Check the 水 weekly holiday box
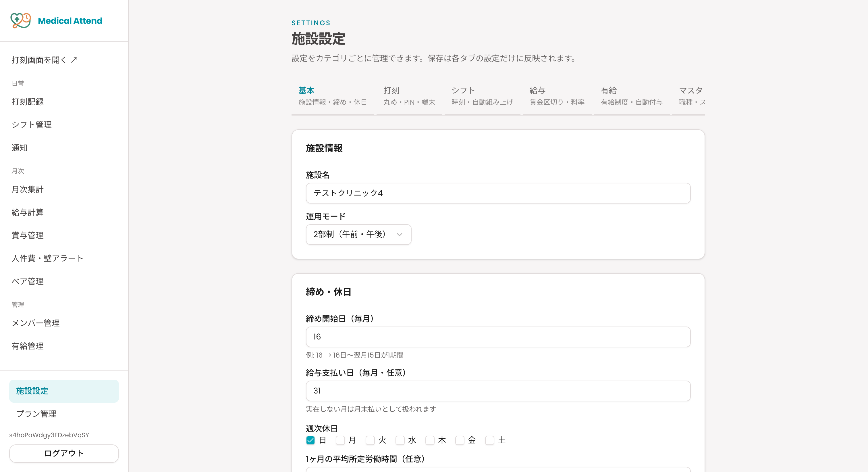 400,440
